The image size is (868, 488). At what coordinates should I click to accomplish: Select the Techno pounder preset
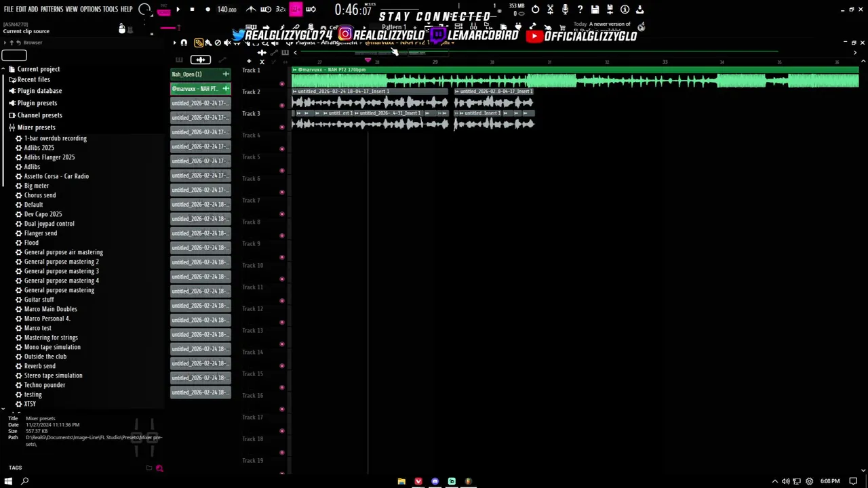click(x=45, y=385)
